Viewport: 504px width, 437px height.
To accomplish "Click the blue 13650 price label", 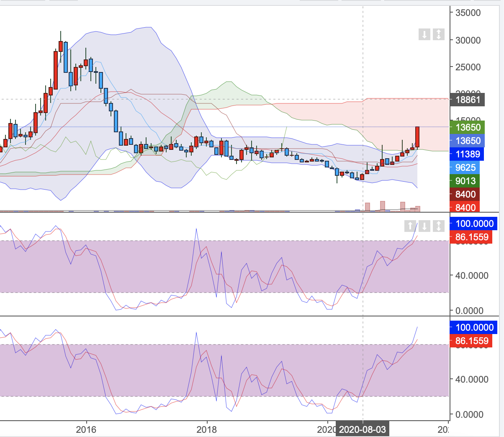I will [468, 141].
